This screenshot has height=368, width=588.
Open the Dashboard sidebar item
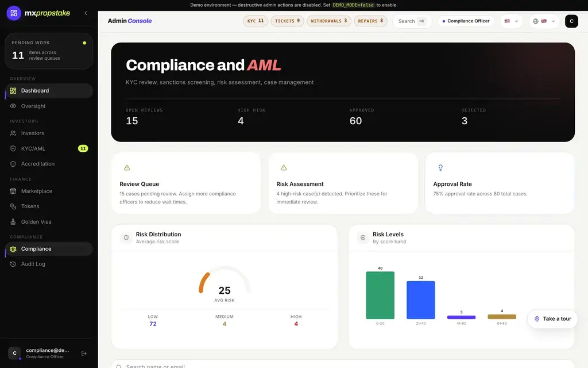click(49, 91)
